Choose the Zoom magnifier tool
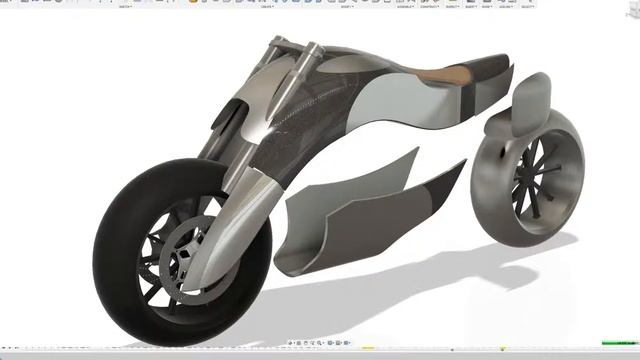This screenshot has height=360, width=640. point(312,343)
